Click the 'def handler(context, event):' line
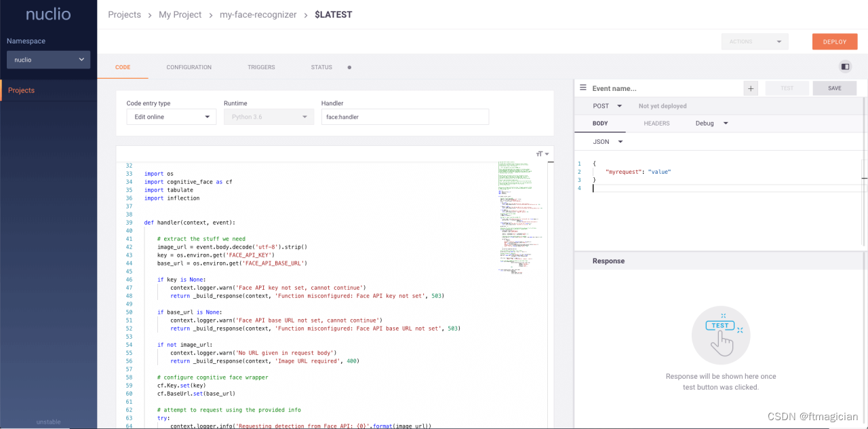This screenshot has width=868, height=429. [x=189, y=223]
